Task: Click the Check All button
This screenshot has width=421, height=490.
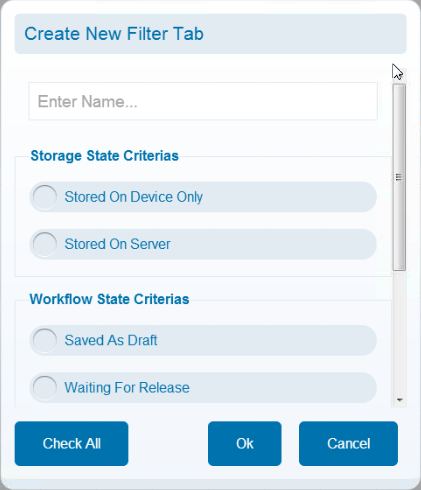Action: pos(71,444)
